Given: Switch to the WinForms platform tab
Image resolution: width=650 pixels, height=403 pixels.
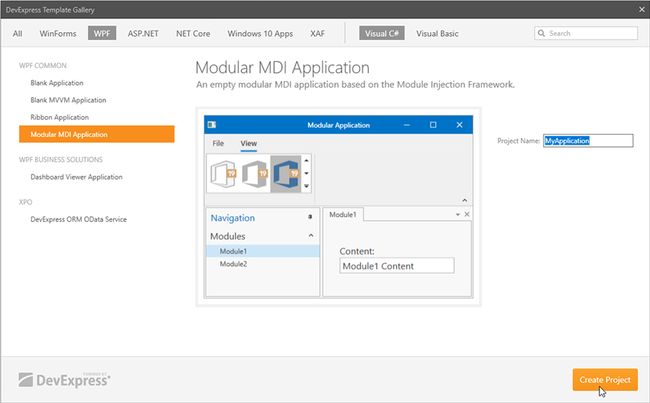Looking at the screenshot, I should tap(58, 34).
